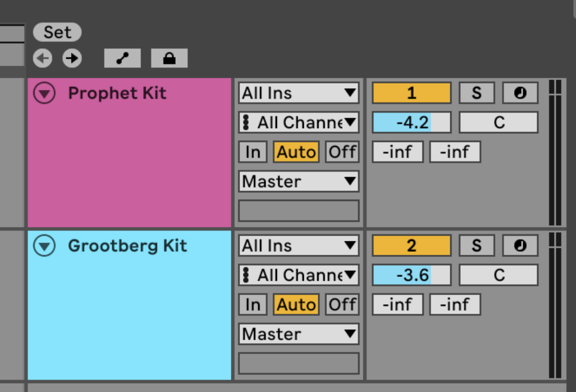Collapse the Prophet Kit track fold arrow

[44, 93]
